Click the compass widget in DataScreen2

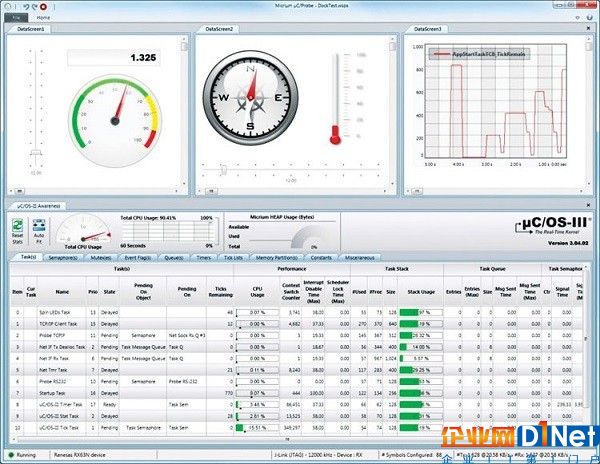point(250,98)
